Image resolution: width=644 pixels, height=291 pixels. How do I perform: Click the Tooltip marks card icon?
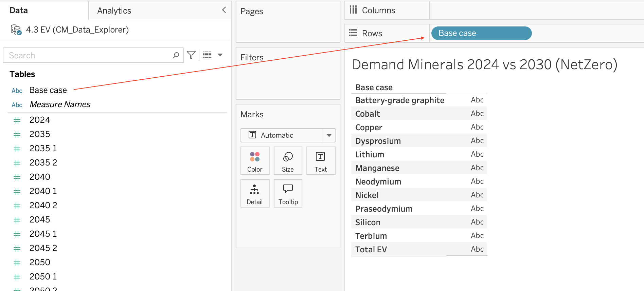[x=288, y=193]
